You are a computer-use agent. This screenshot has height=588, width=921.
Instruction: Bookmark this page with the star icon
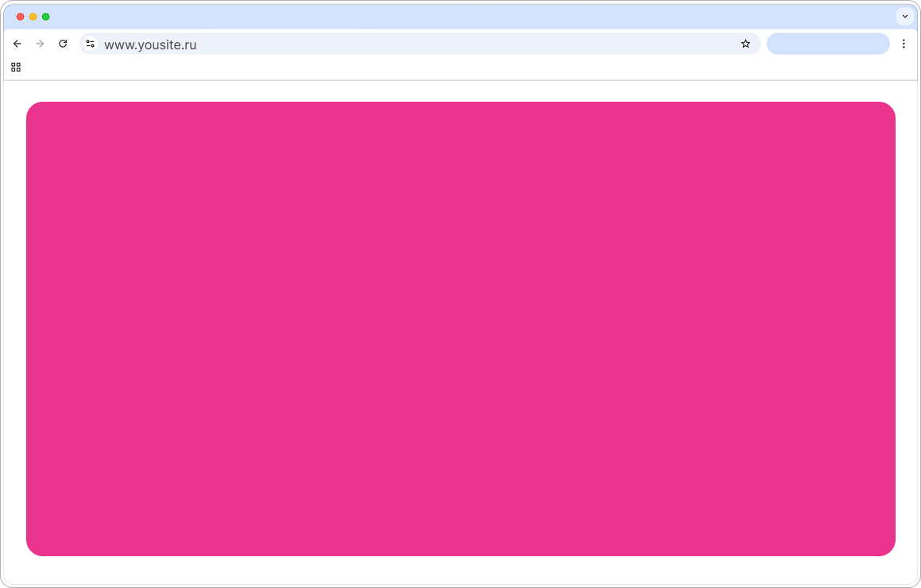point(745,44)
